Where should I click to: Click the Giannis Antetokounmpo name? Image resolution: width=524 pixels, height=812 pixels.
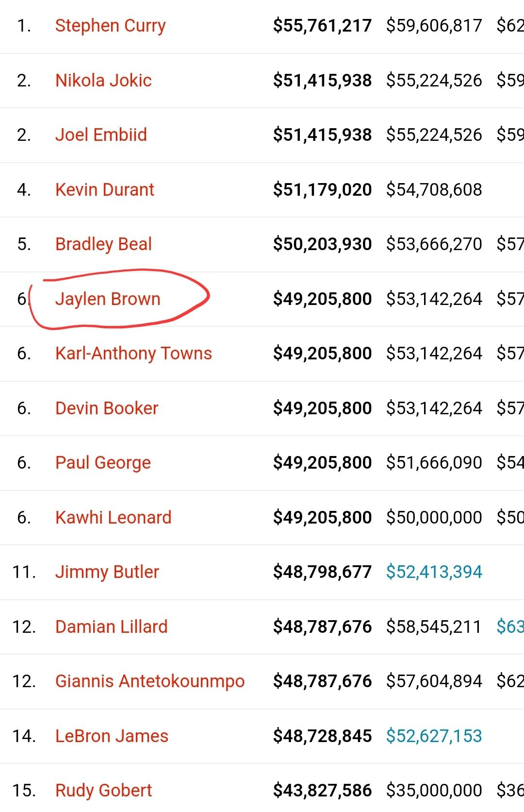click(150, 681)
